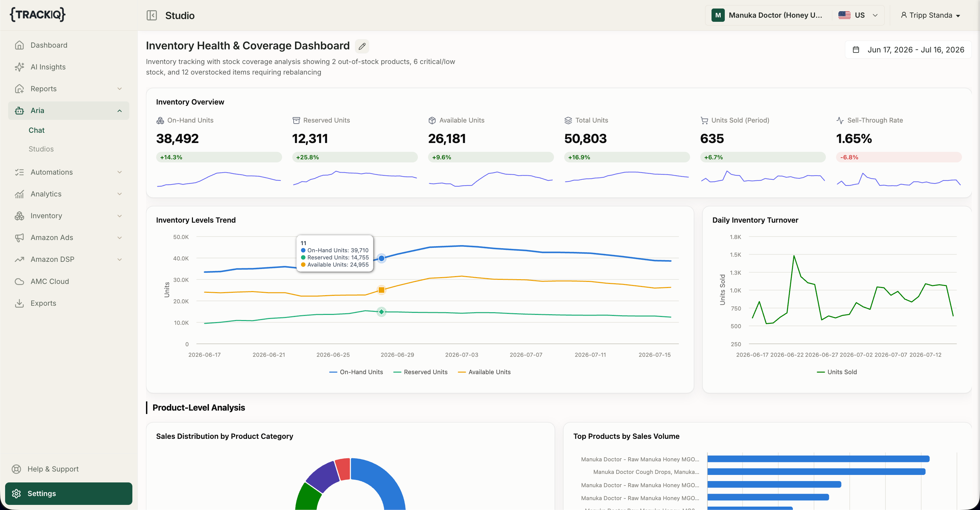Click the calendar icon in date range
This screenshot has height=510, width=980.
click(x=855, y=50)
